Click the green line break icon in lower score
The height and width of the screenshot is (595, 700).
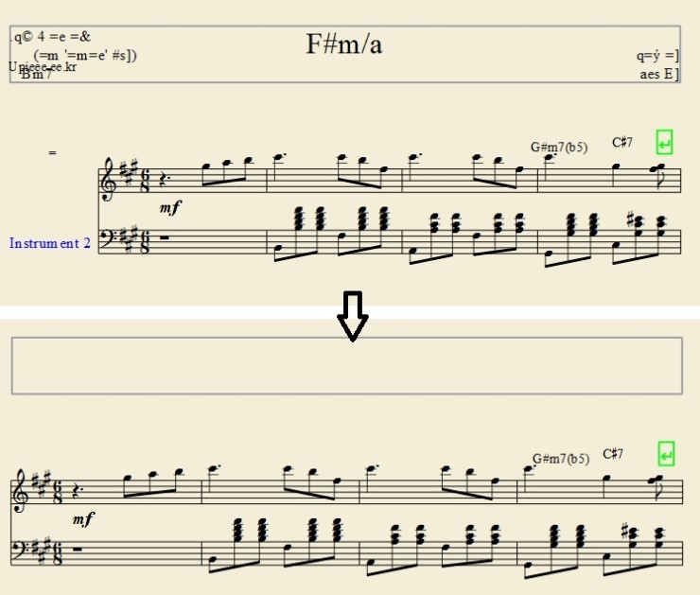[x=666, y=454]
